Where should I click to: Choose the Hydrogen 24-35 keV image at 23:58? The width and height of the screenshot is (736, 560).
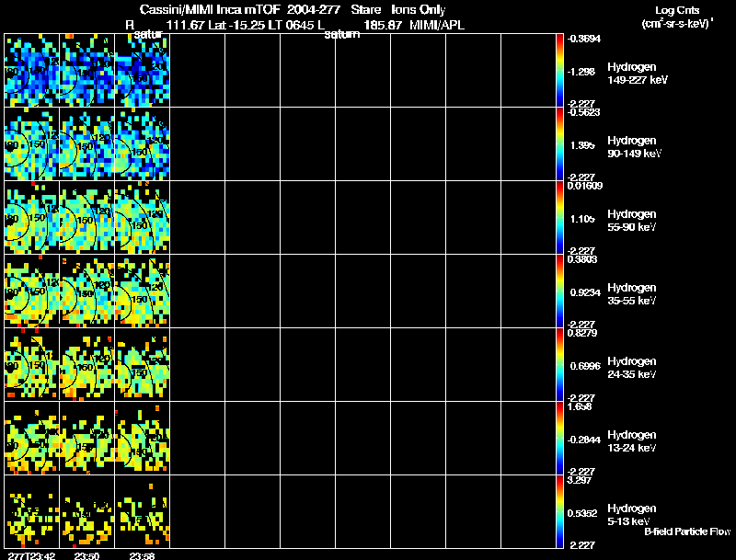(x=143, y=365)
